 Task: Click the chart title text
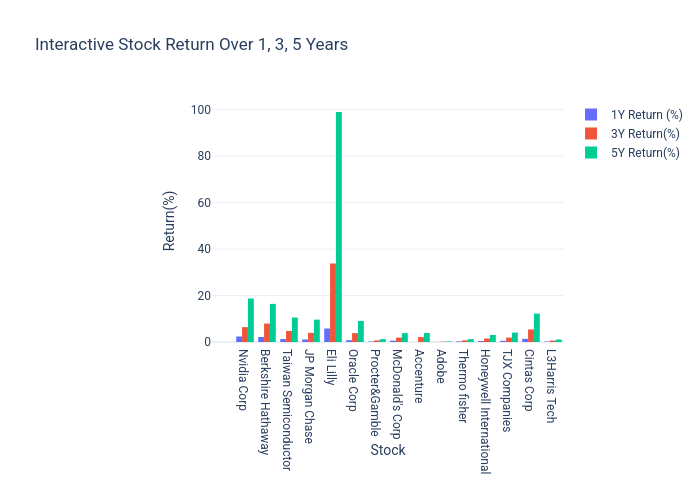[191, 45]
